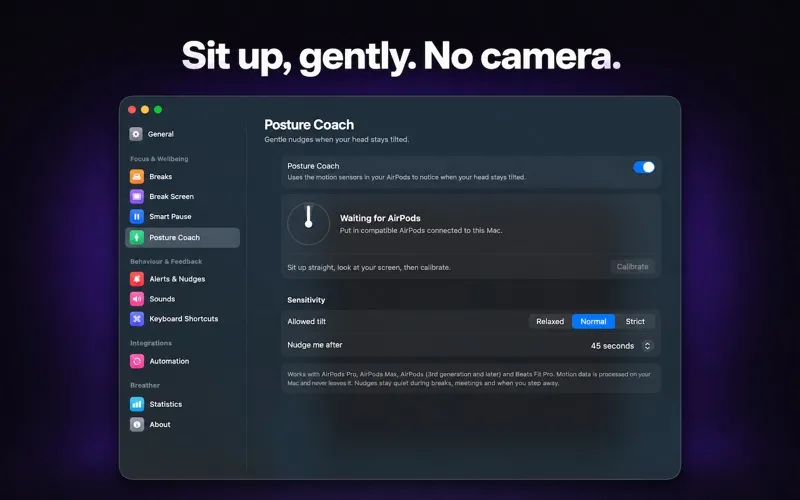Click the General gear icon in sidebar
The height and width of the screenshot is (500, 800).
(x=136, y=134)
